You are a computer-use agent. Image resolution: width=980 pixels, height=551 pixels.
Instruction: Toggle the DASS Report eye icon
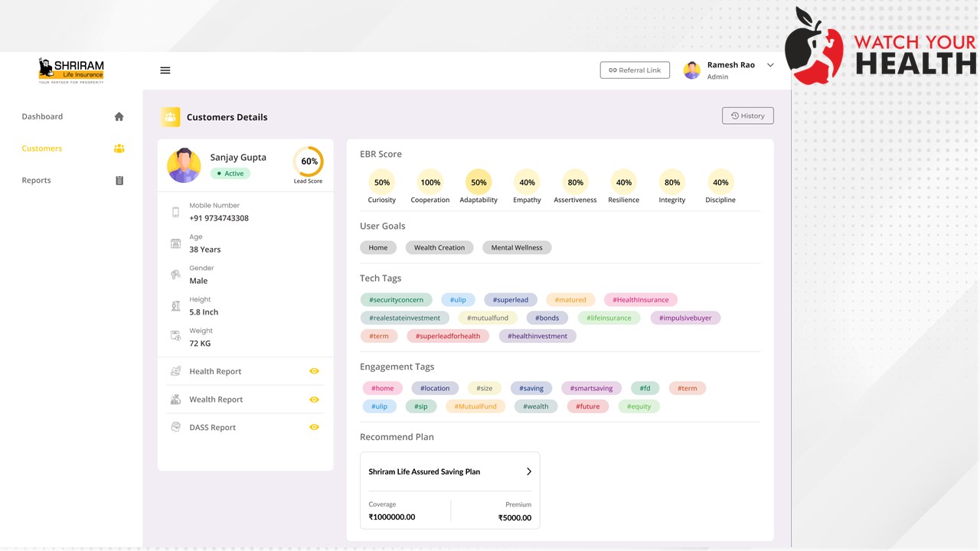coord(314,427)
